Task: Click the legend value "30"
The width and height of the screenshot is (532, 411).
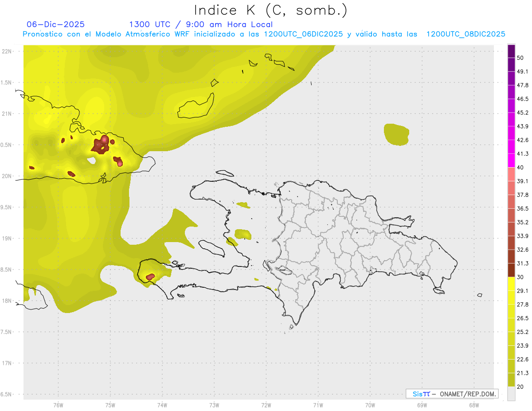Action: [x=521, y=277]
